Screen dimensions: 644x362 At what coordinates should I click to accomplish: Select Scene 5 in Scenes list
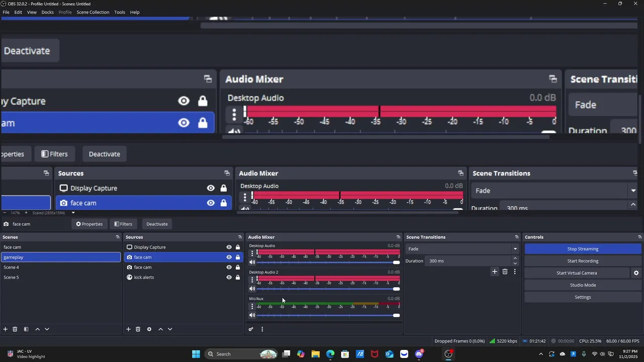[x=60, y=278]
